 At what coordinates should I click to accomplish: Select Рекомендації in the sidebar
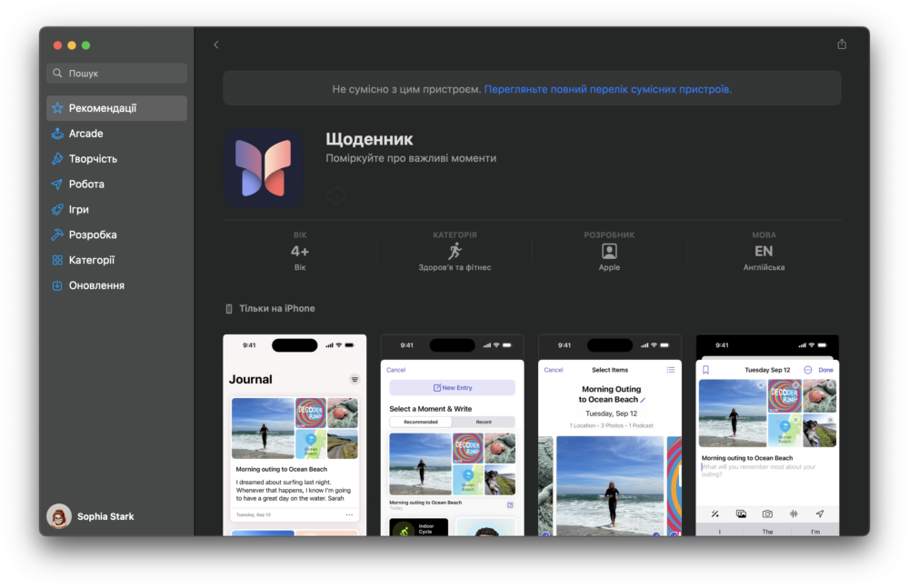pos(116,108)
